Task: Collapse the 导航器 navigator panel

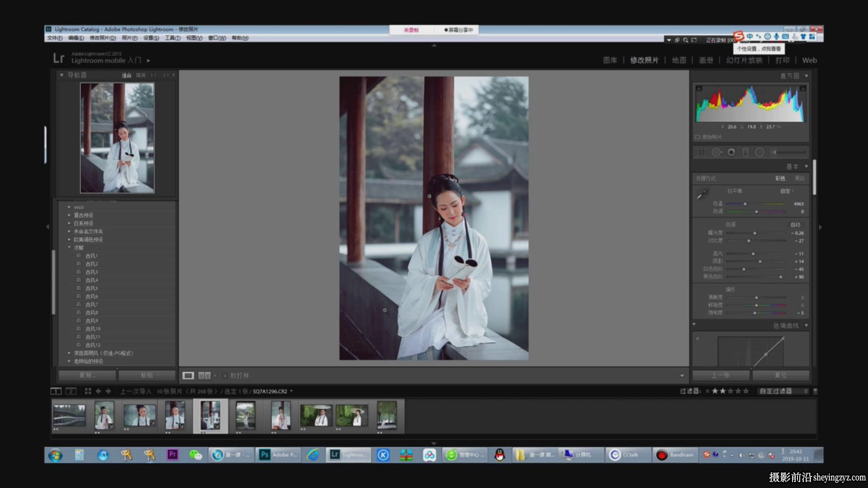Action: [61, 75]
